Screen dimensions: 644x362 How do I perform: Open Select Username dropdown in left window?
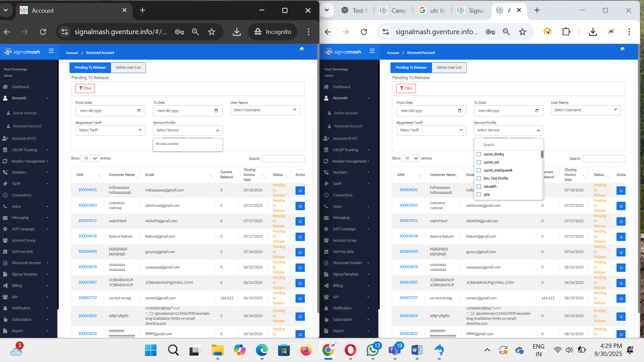click(265, 110)
